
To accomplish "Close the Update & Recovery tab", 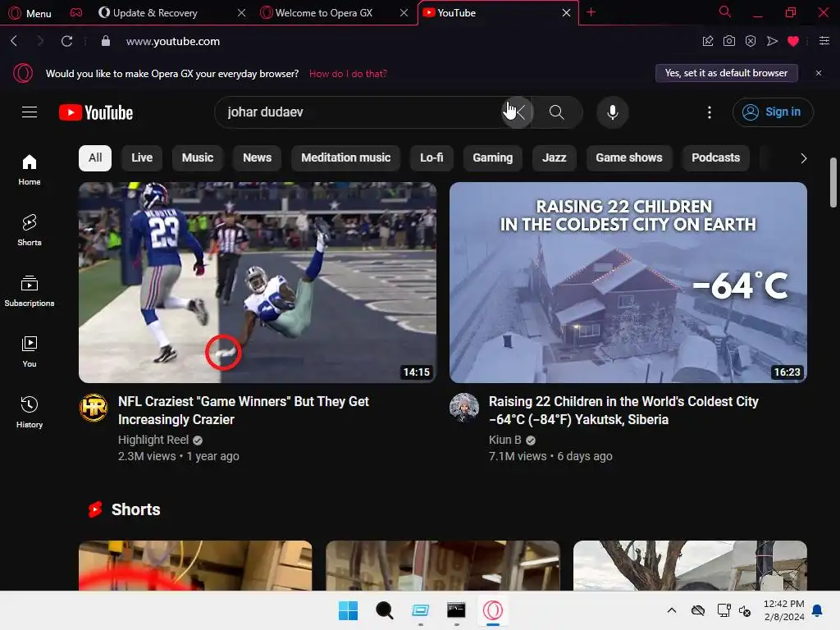I will (242, 13).
